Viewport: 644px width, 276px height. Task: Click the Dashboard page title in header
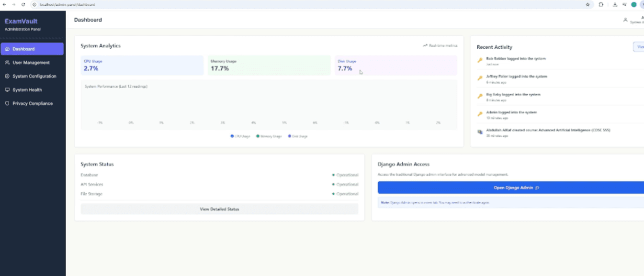click(x=88, y=20)
